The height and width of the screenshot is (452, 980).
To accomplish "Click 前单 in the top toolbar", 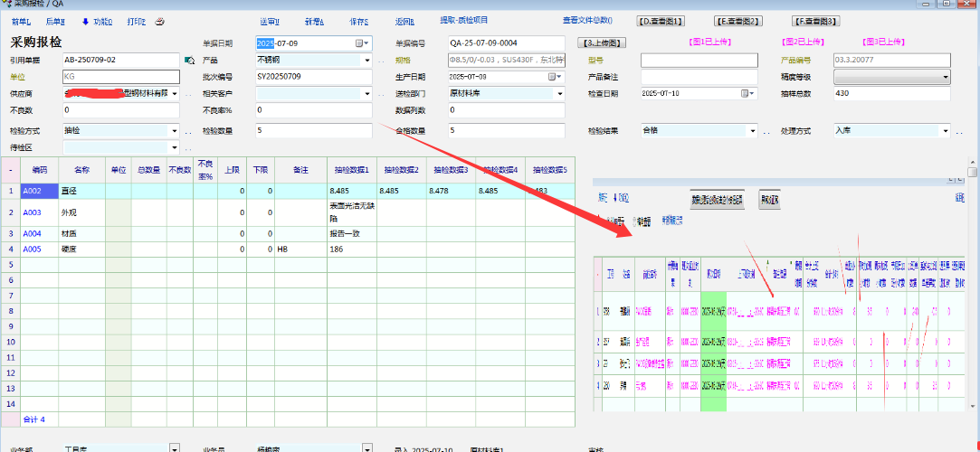I will click(x=21, y=21).
